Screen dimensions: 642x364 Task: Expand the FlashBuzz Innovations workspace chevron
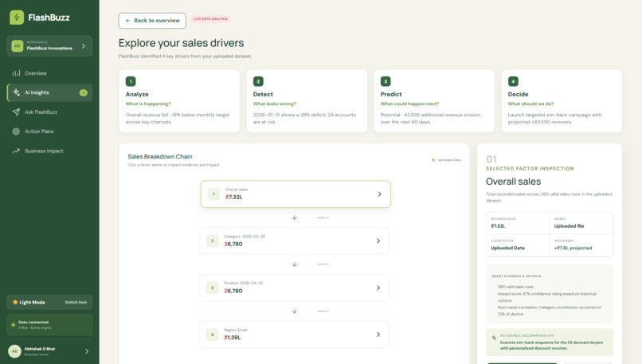coord(84,46)
